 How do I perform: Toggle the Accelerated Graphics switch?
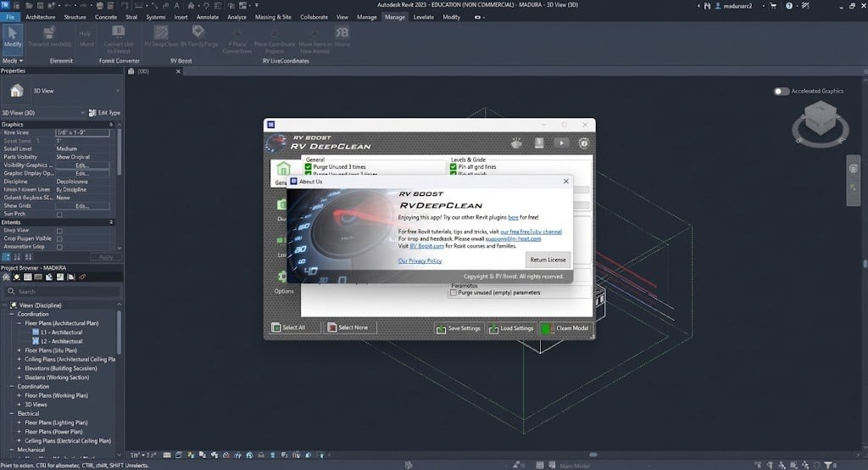[781, 91]
